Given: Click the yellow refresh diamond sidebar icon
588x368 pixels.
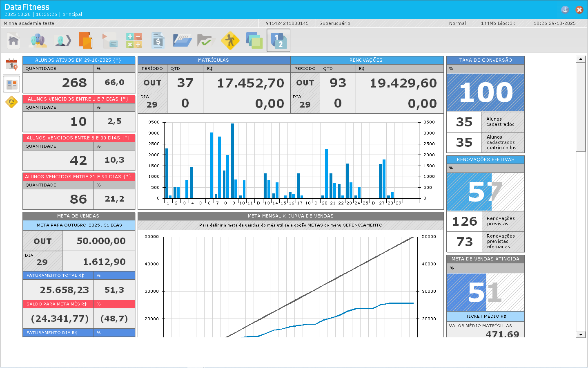Looking at the screenshot, I should (x=12, y=102).
